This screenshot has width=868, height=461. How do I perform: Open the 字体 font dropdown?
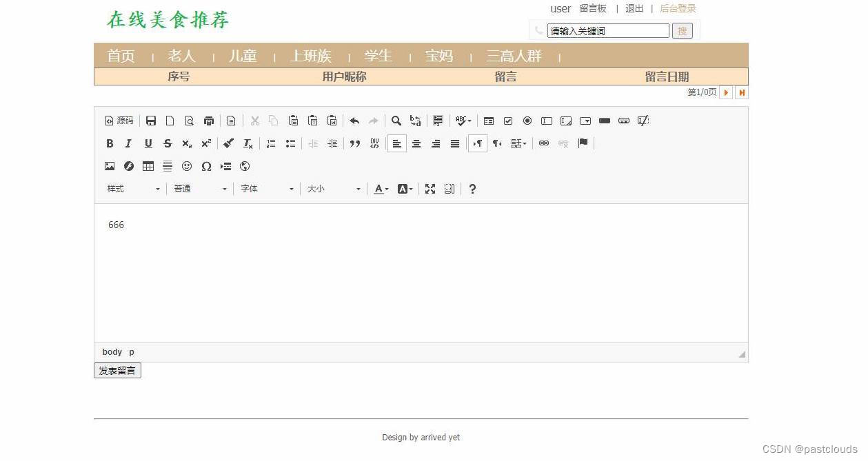tap(267, 189)
